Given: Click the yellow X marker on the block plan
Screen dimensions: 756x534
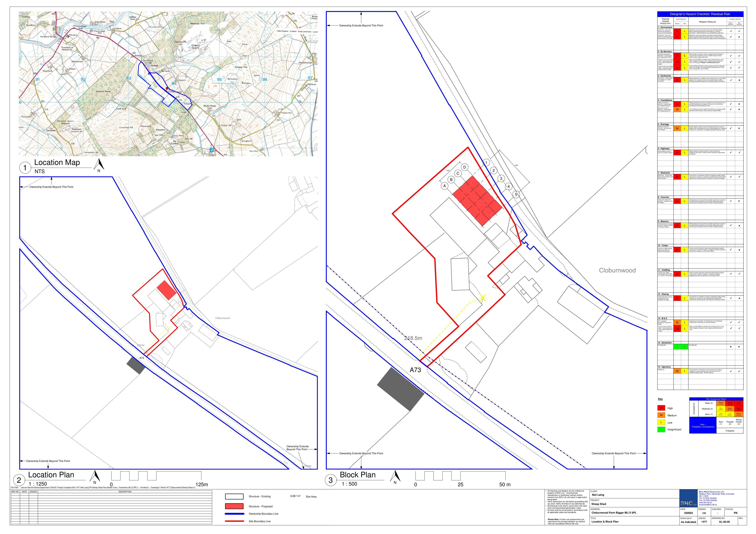Looking at the screenshot, I should (483, 298).
